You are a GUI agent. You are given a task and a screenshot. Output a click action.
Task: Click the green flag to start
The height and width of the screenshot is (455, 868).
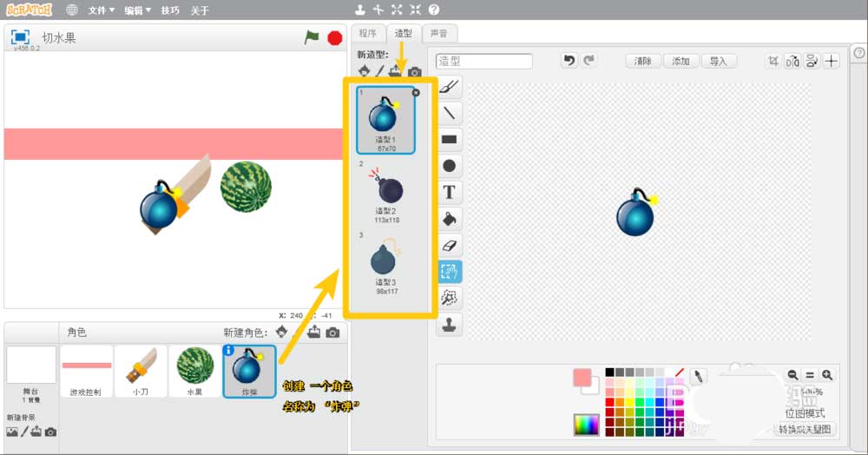coord(312,37)
